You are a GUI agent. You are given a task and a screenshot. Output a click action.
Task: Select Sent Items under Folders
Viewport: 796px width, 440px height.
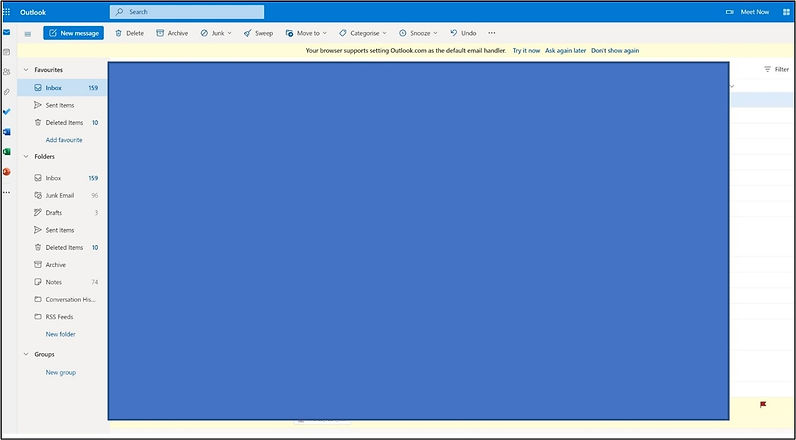point(62,230)
